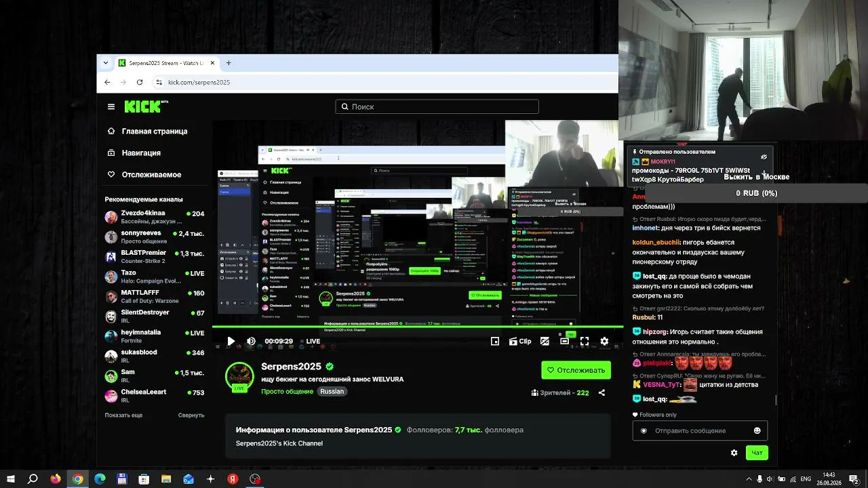Open Windows taskbar search
Viewport: 868px width, 488px height.
pyautogui.click(x=33, y=479)
